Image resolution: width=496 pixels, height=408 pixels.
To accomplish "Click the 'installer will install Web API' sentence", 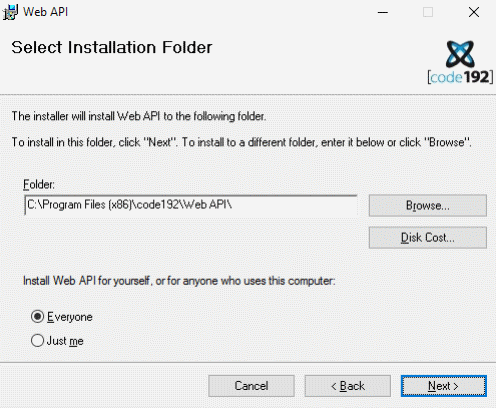I will [139, 116].
